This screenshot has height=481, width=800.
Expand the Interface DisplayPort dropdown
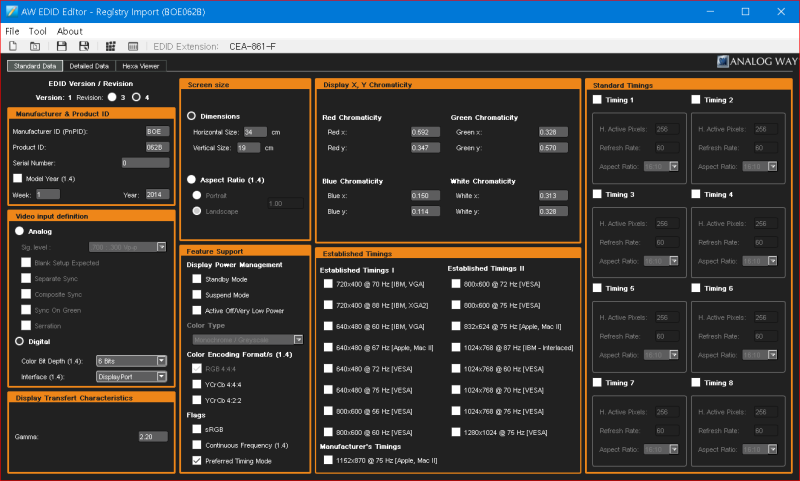130,376
